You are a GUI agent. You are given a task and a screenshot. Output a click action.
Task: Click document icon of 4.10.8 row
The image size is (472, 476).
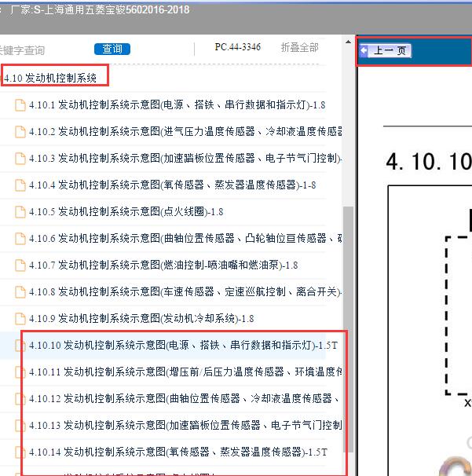(x=20, y=292)
